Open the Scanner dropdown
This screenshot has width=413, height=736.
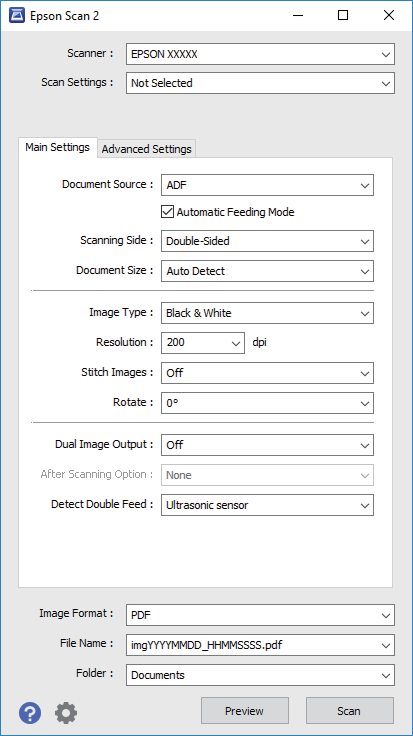click(x=260, y=54)
